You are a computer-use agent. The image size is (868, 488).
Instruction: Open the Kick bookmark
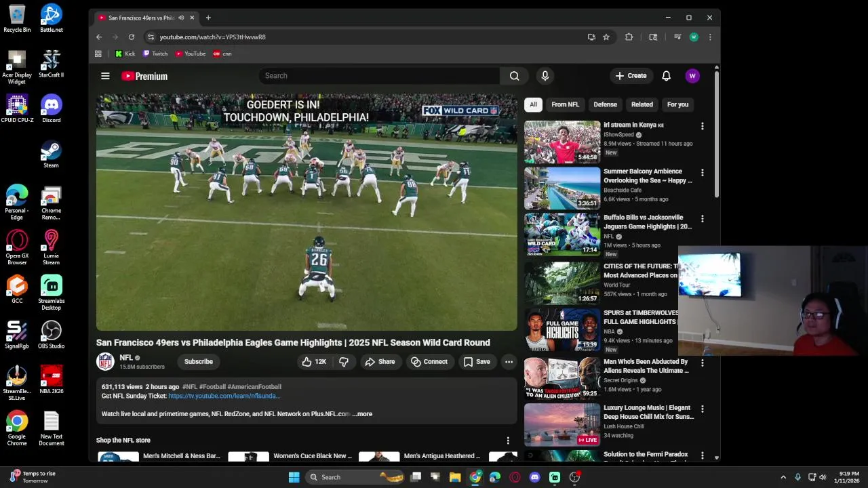(x=125, y=54)
